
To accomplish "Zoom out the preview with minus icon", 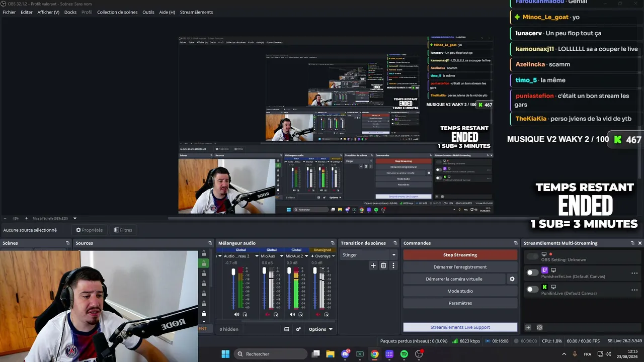I will tap(5, 218).
